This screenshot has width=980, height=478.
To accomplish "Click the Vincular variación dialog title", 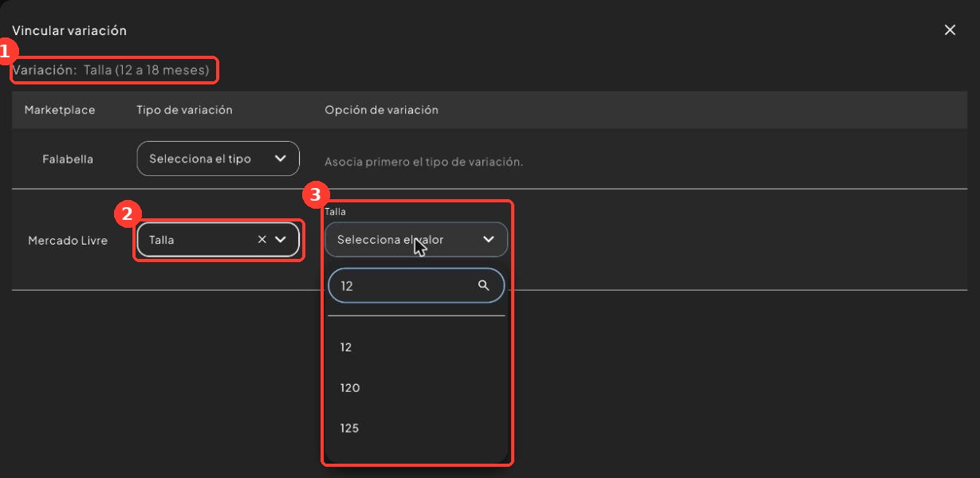I will click(69, 31).
